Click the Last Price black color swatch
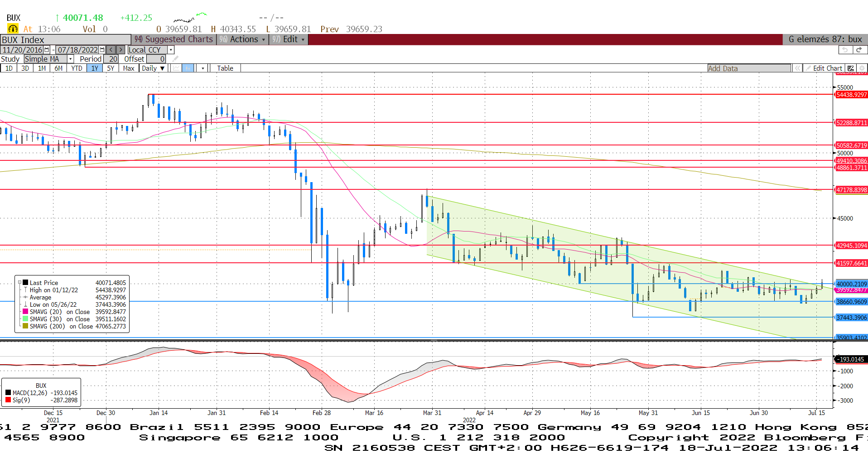This screenshot has height=473, width=868. 26,283
